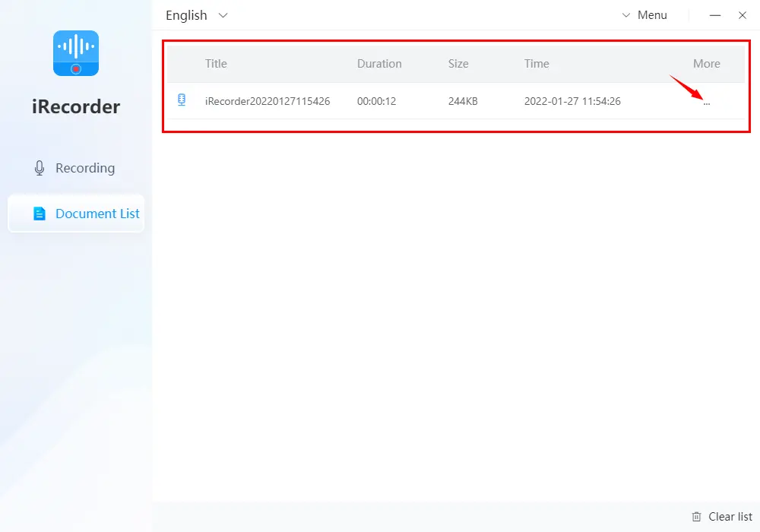
Task: Click the iRecorder app logo
Action: pyautogui.click(x=76, y=53)
